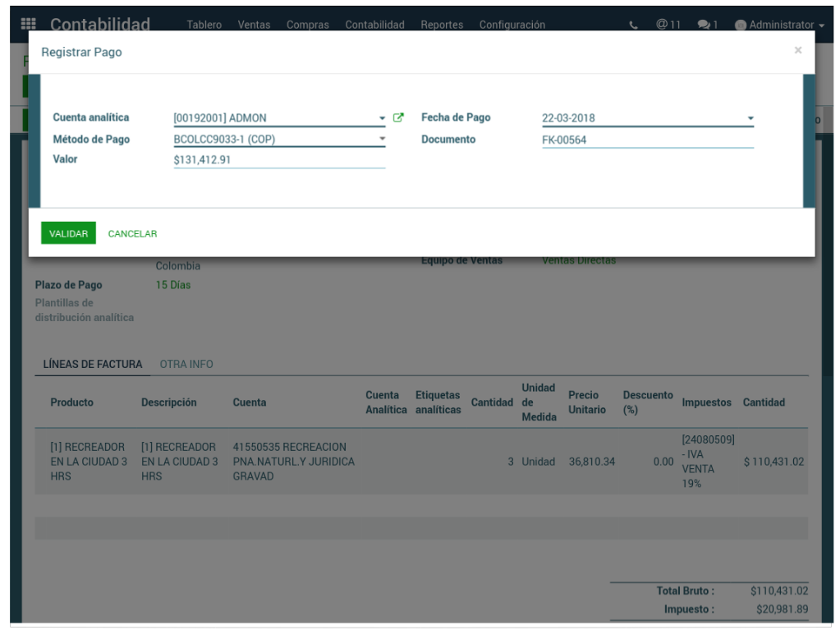Open the apps grid menu icon
This screenshot has width=840, height=630.
(28, 25)
